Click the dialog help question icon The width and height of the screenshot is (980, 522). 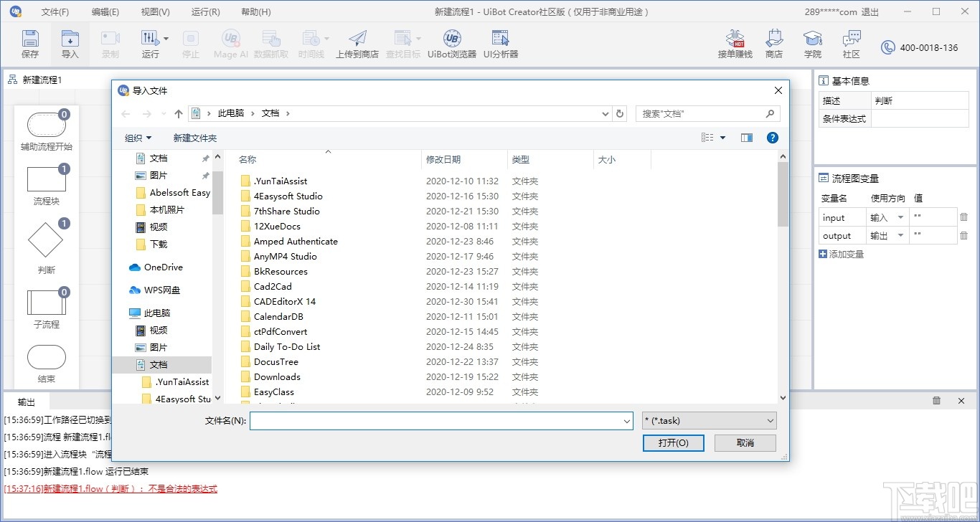coord(773,138)
